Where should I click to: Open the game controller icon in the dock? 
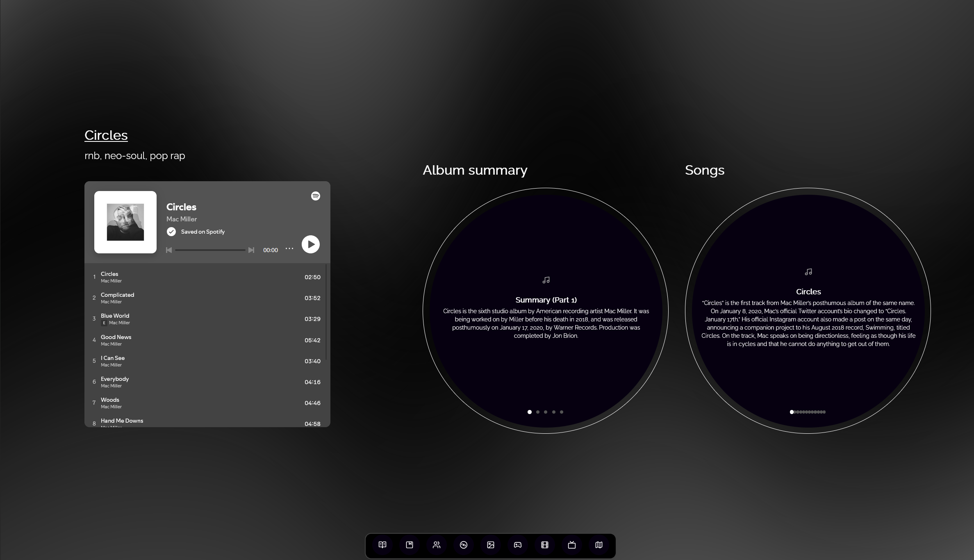click(x=518, y=545)
